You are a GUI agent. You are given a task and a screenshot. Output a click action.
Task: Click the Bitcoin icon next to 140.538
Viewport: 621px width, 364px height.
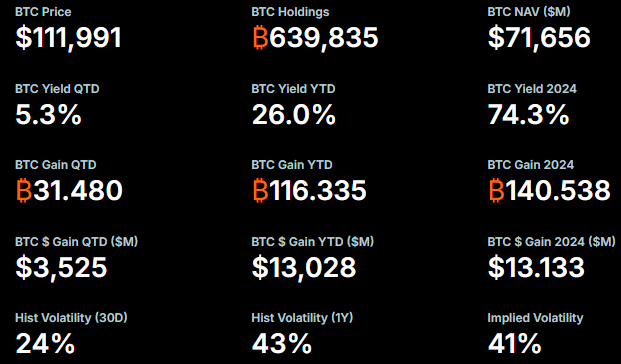[x=496, y=191]
